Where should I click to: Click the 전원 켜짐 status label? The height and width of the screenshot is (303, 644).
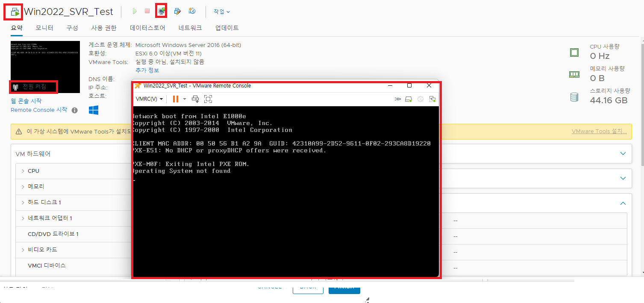coord(34,87)
